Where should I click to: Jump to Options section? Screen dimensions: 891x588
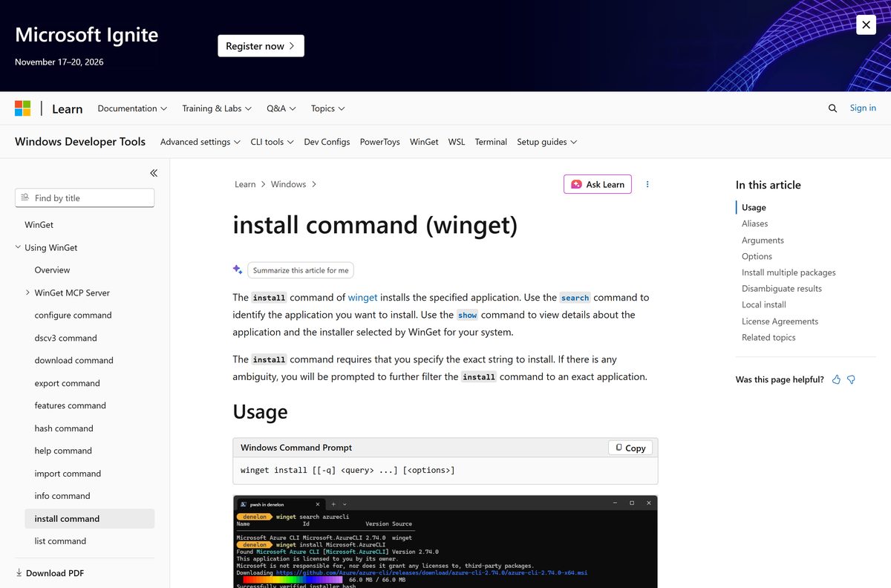757,256
